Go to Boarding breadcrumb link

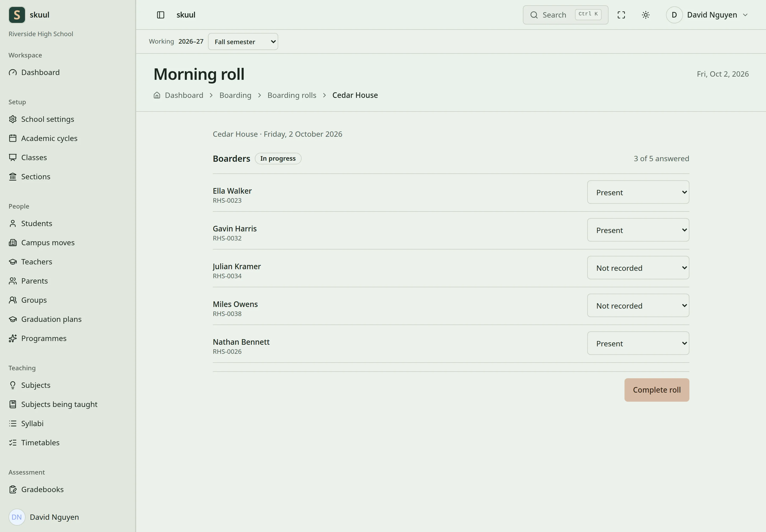tap(235, 95)
